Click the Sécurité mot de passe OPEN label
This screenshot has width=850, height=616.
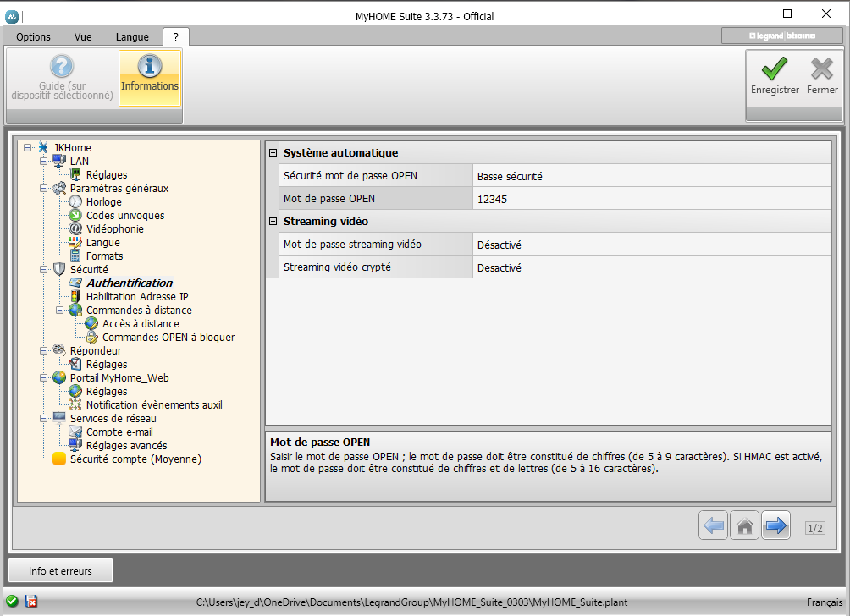[x=350, y=175]
